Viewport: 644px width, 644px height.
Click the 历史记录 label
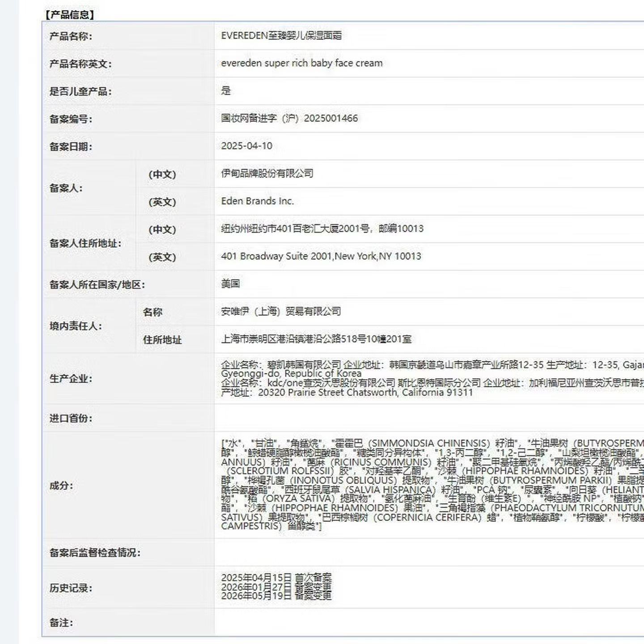coord(71,588)
